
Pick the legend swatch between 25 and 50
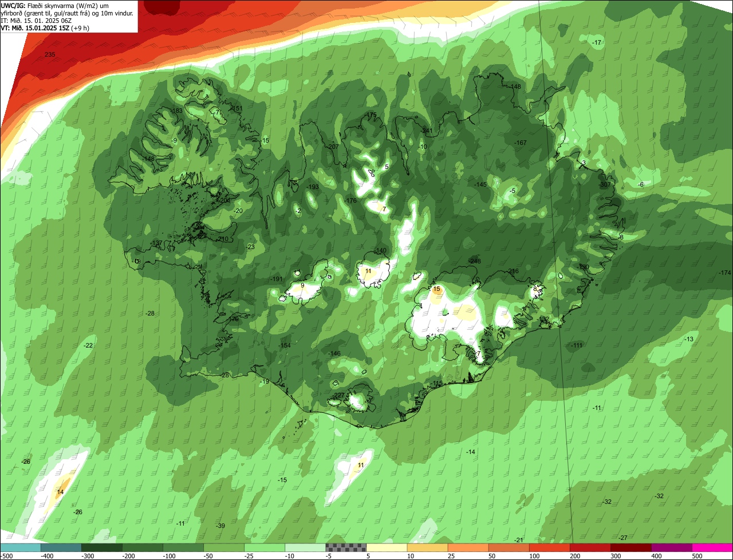click(x=468, y=547)
